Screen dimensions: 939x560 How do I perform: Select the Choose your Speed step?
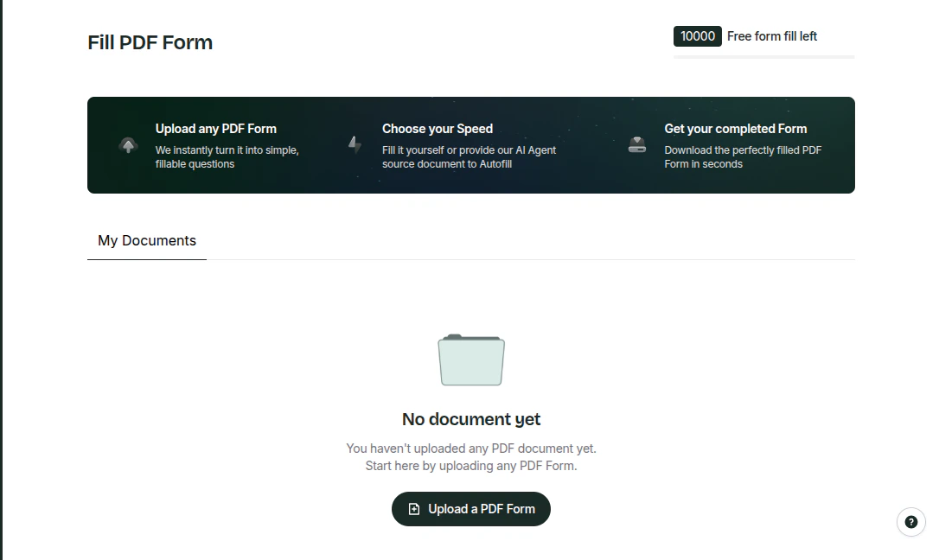438,128
